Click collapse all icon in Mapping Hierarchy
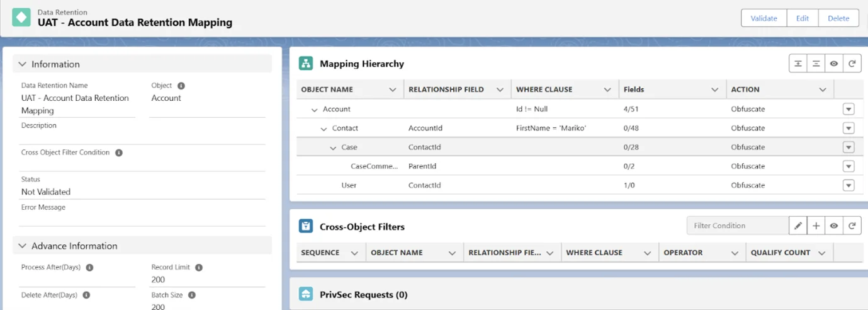868x310 pixels. [816, 64]
